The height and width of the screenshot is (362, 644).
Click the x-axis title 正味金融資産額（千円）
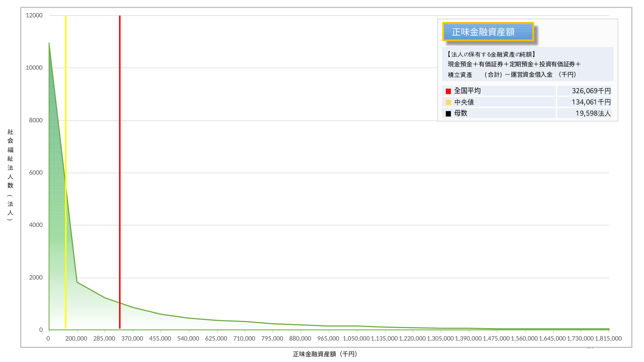[325, 354]
